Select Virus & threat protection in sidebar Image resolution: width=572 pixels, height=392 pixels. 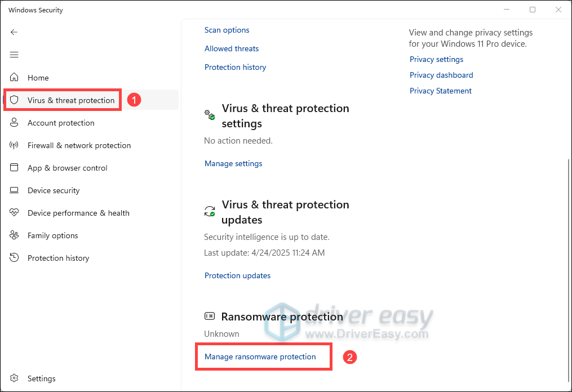pos(70,100)
